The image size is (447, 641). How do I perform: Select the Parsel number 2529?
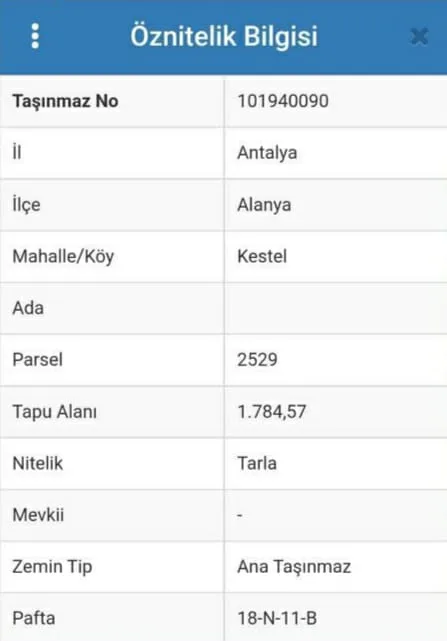click(257, 360)
